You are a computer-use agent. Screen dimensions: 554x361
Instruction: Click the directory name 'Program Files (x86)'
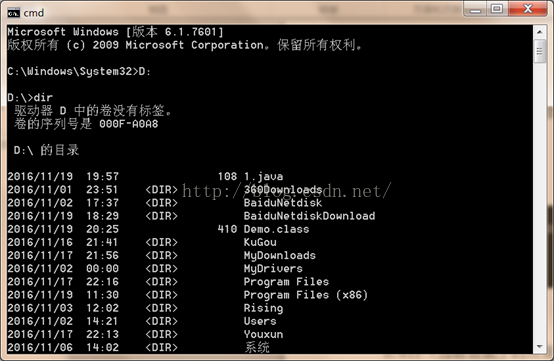click(306, 295)
